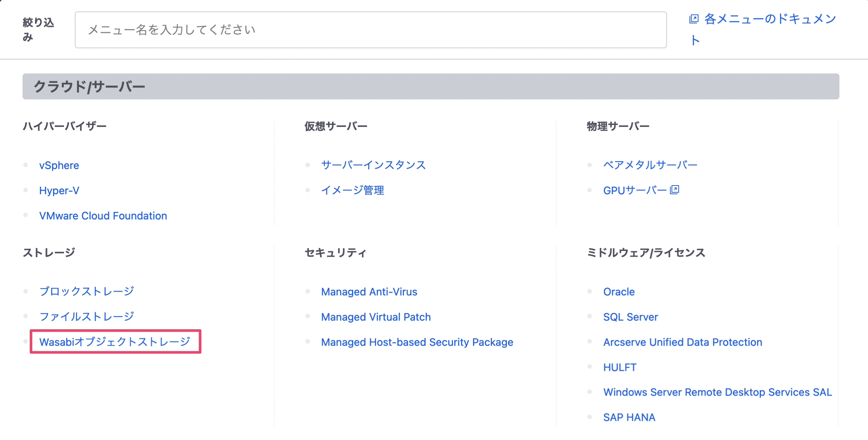
Task: Click the external link icon beside GPUサーバー
Action: (x=675, y=190)
